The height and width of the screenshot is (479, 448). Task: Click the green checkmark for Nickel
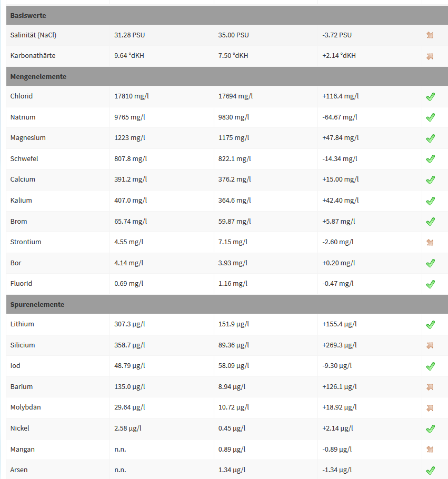(430, 429)
